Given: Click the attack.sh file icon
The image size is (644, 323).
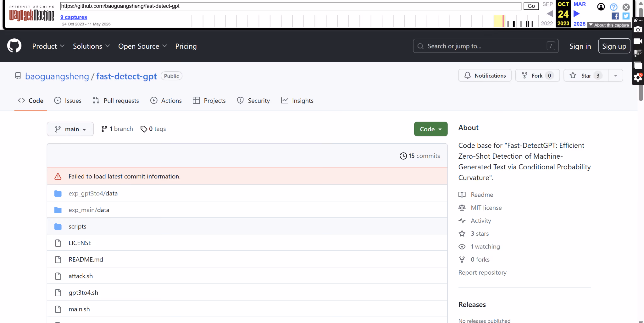Looking at the screenshot, I should 58,276.
